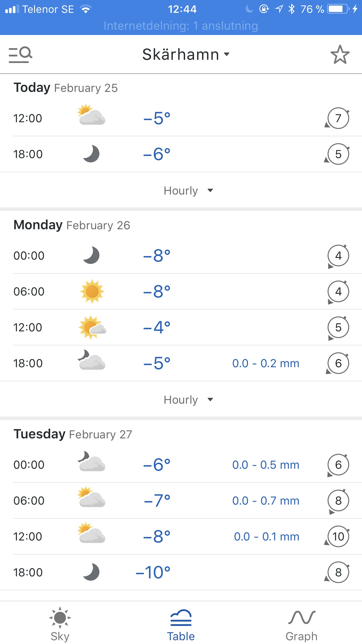Tap the wind speed 7 icon today
This screenshot has height=644, width=362.
(x=338, y=118)
